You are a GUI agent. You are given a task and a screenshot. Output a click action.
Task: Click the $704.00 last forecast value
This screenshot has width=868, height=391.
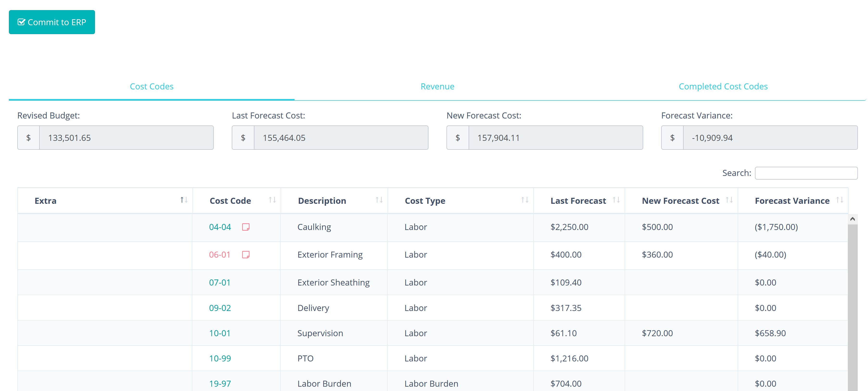point(566,384)
